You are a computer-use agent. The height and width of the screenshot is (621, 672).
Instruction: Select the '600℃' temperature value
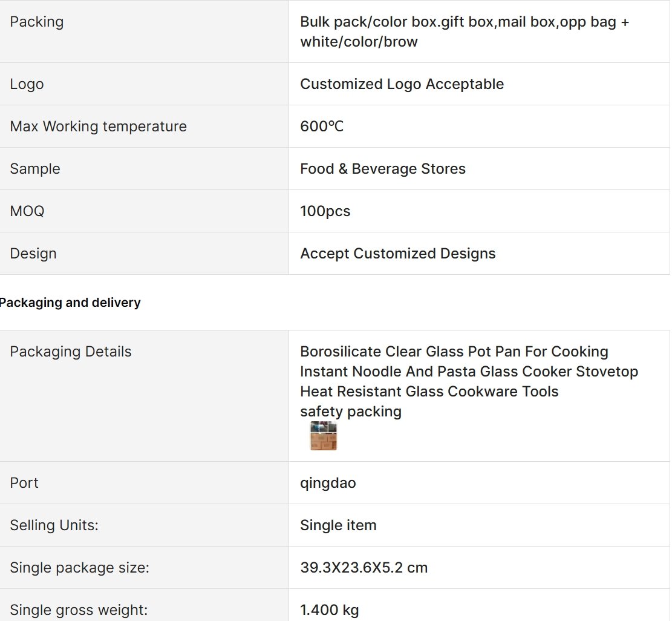pos(322,126)
